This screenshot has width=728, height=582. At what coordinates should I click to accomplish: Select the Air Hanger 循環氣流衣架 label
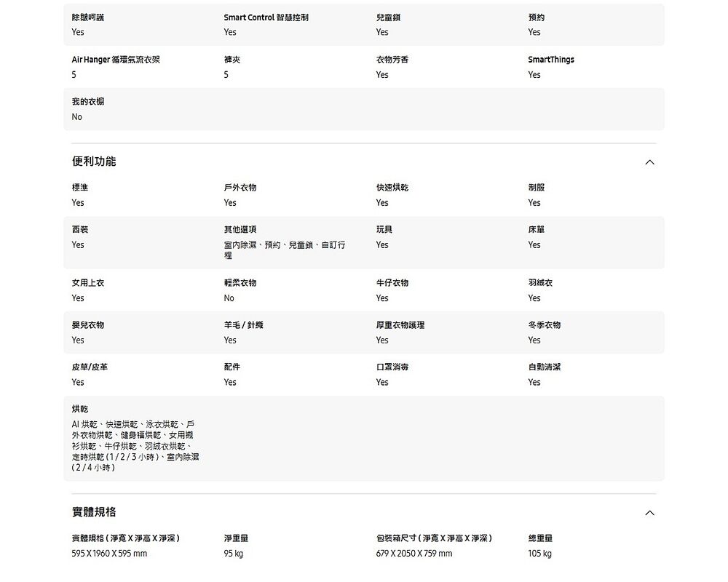[116, 60]
